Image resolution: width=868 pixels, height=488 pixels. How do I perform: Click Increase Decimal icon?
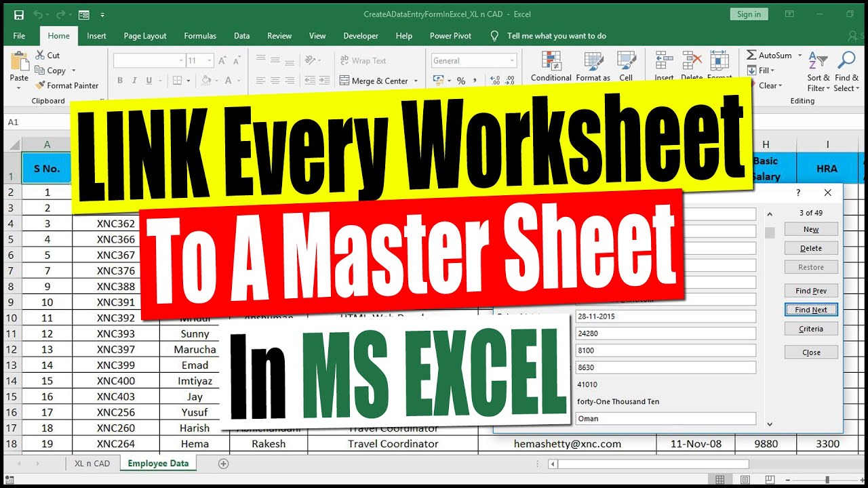coord(495,81)
